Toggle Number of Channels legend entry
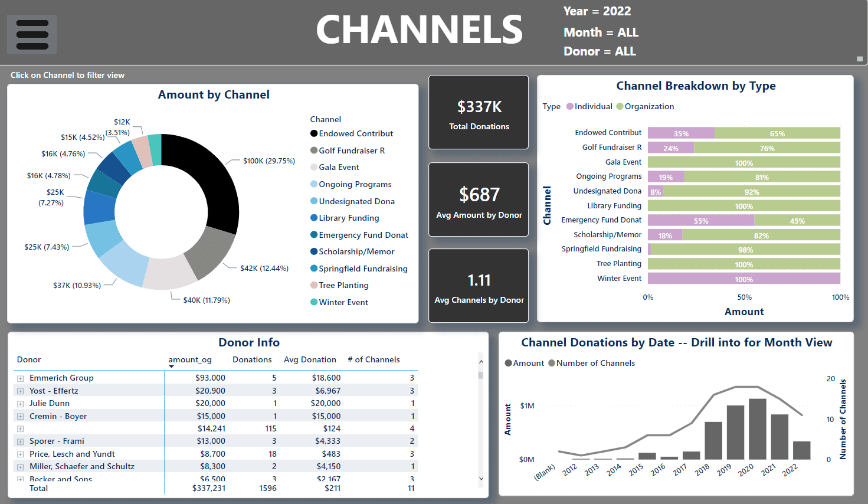The width and height of the screenshot is (868, 504). pos(592,363)
